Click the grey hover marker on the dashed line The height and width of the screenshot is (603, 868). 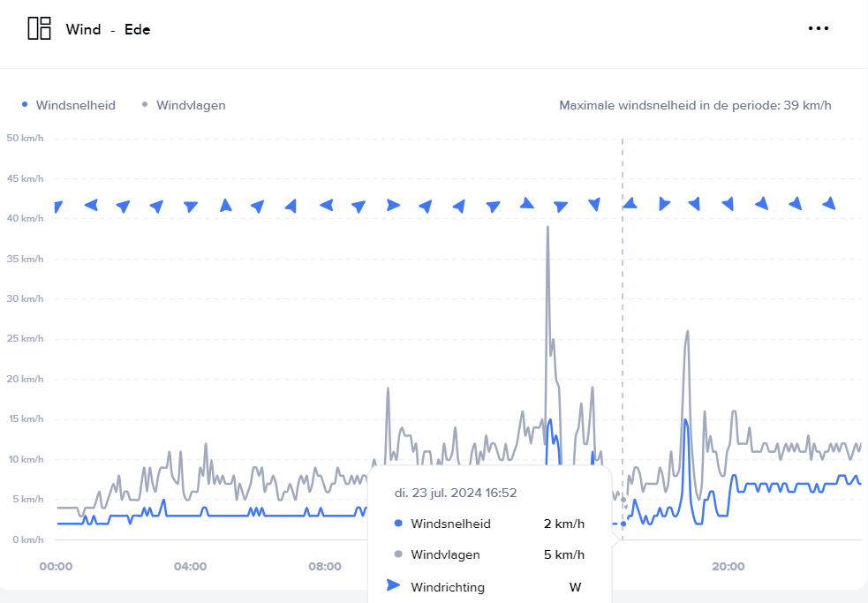tap(623, 500)
